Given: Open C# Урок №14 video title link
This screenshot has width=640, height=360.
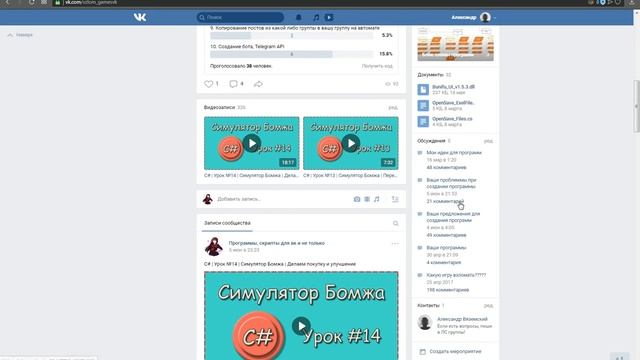Looking at the screenshot, I should (251, 175).
